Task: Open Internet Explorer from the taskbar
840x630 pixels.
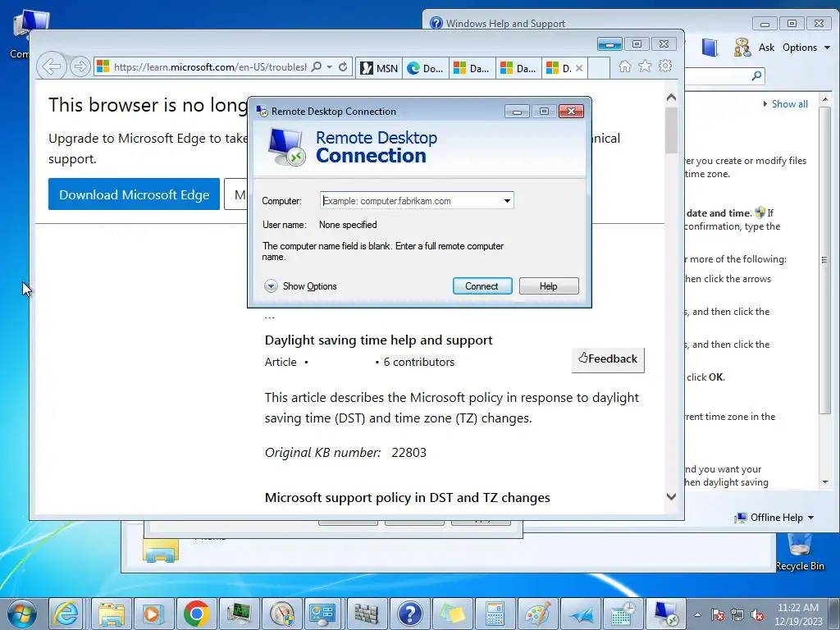Action: (x=66, y=614)
